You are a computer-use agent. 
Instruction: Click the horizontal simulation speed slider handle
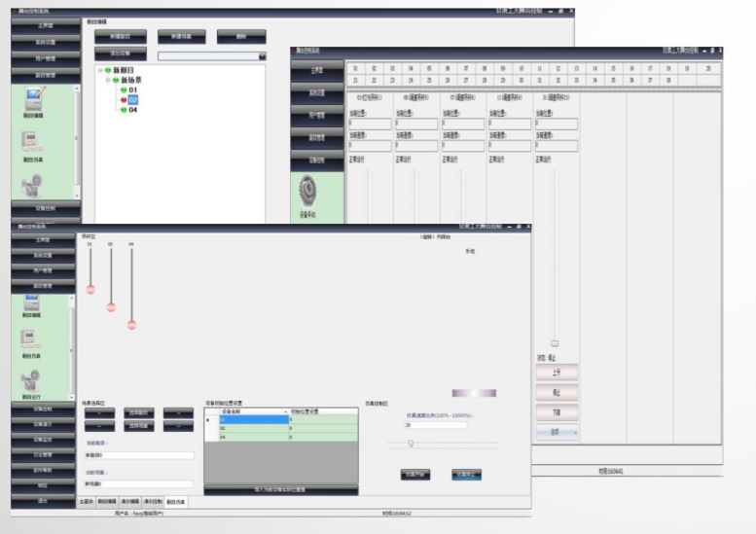click(411, 443)
